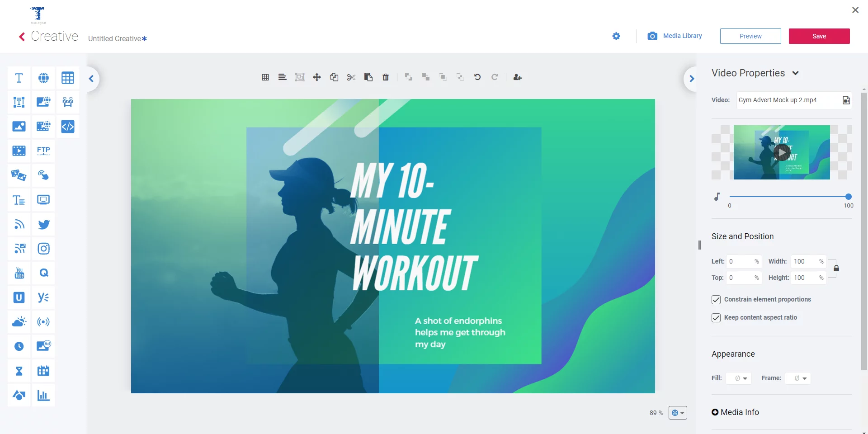Open the Media Library
868x434 pixels.
coord(675,36)
